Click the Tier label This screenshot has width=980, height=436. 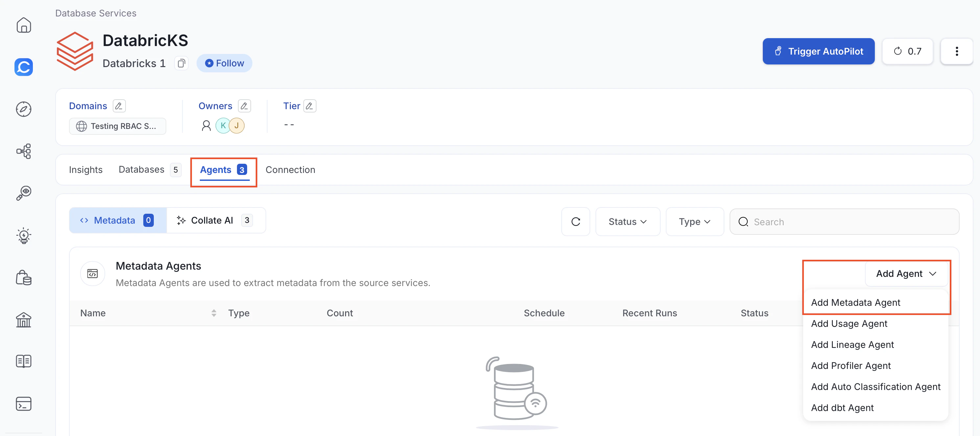pos(292,106)
